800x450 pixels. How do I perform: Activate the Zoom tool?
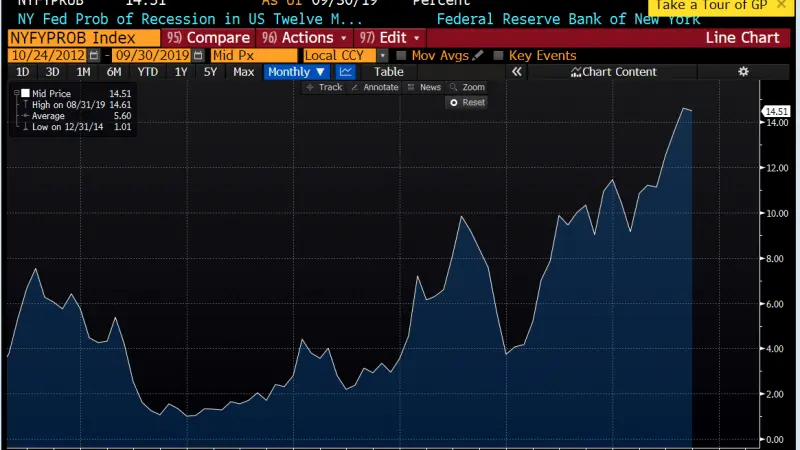pos(467,87)
